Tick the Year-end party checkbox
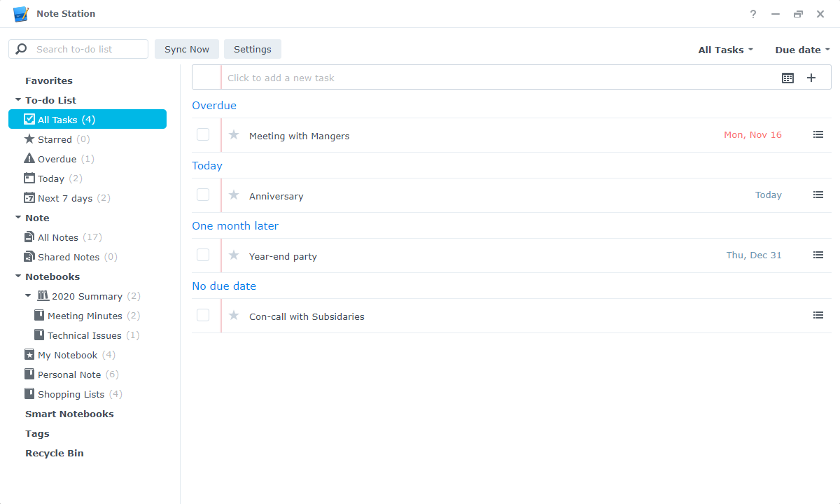 pos(203,255)
